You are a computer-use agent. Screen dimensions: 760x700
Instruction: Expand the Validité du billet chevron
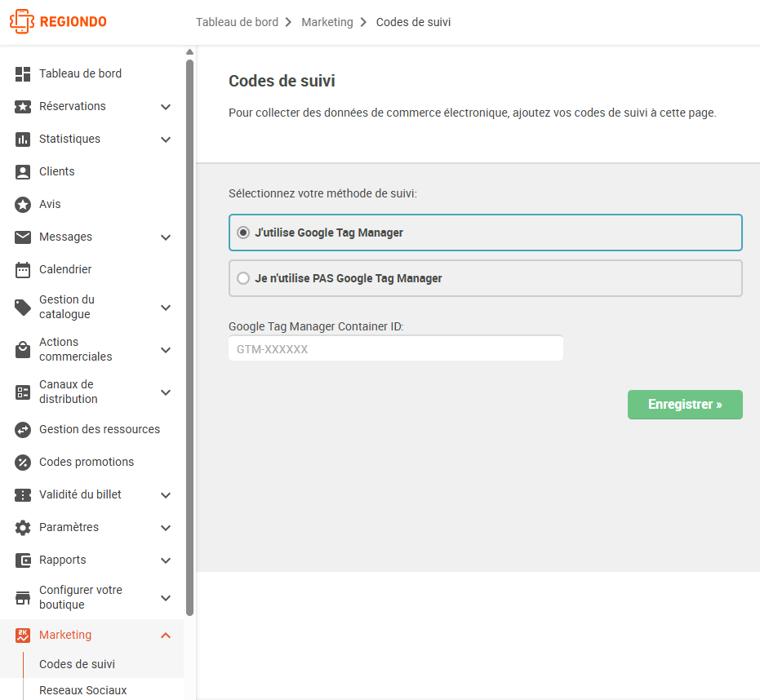pyautogui.click(x=166, y=494)
